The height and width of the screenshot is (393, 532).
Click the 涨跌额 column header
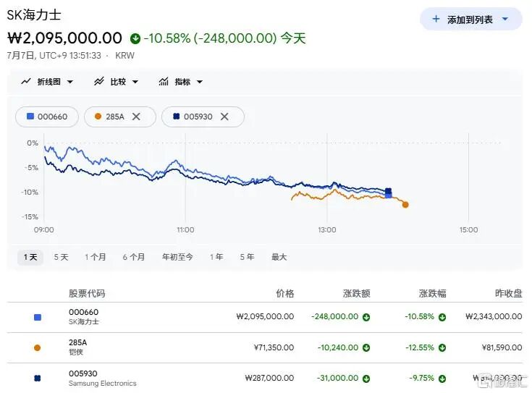356,293
